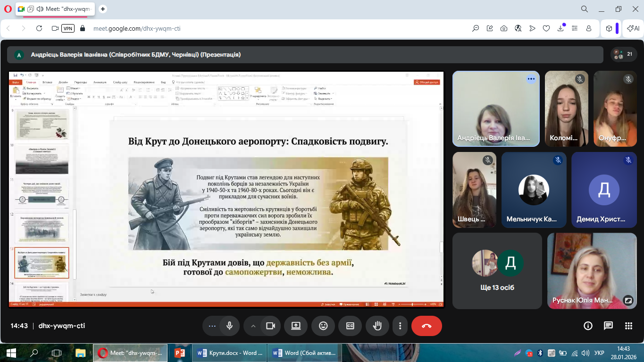Click the red leave call button
This screenshot has height=362, width=644.
click(x=427, y=326)
